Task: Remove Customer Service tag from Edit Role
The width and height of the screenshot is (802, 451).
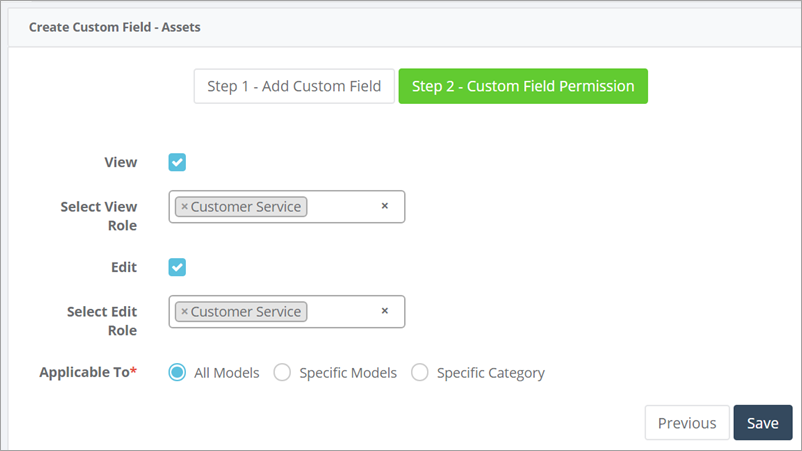Action: [x=185, y=311]
